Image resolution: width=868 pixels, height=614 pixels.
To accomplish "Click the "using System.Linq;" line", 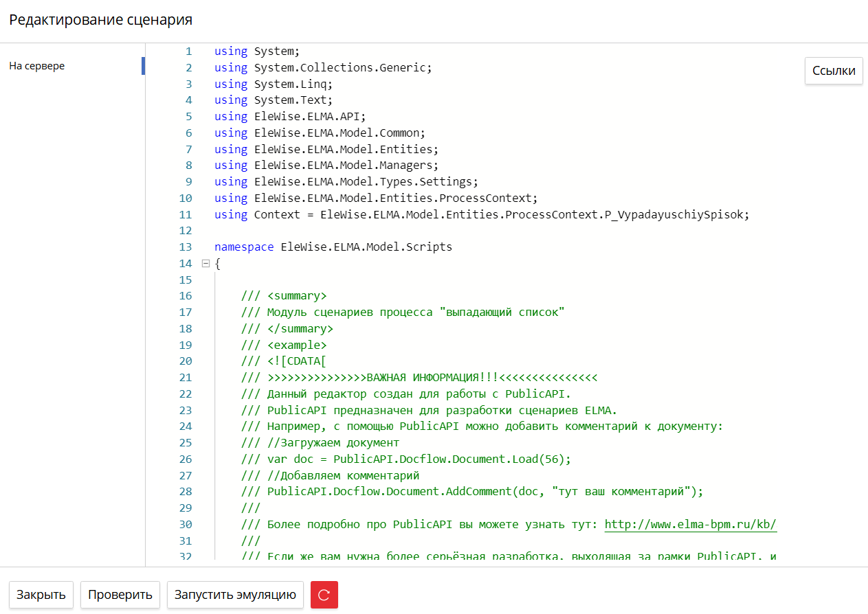I will [x=274, y=84].
